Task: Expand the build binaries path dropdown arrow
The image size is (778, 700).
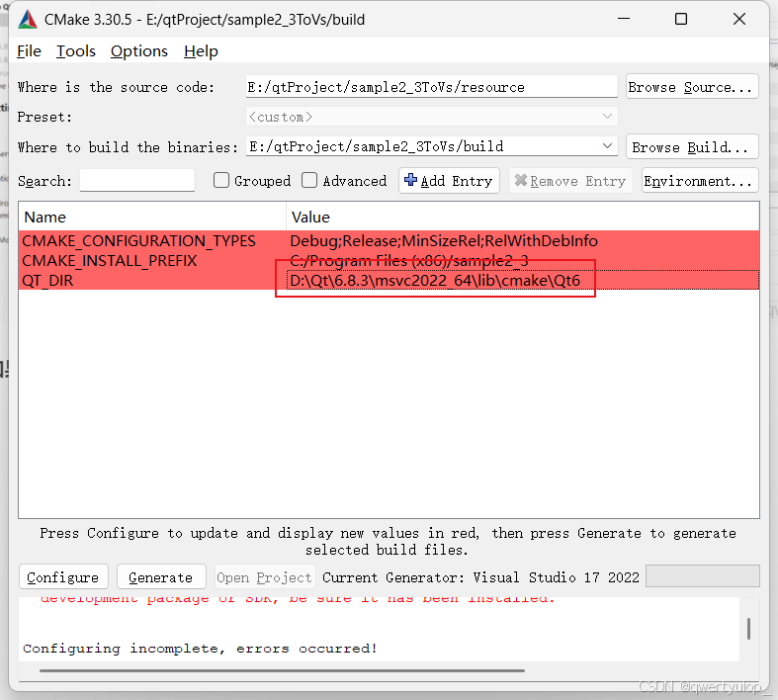Action: [x=607, y=146]
